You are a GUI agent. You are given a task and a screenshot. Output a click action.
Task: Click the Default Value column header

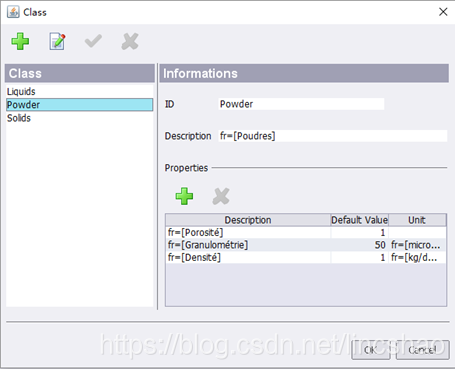click(x=359, y=220)
